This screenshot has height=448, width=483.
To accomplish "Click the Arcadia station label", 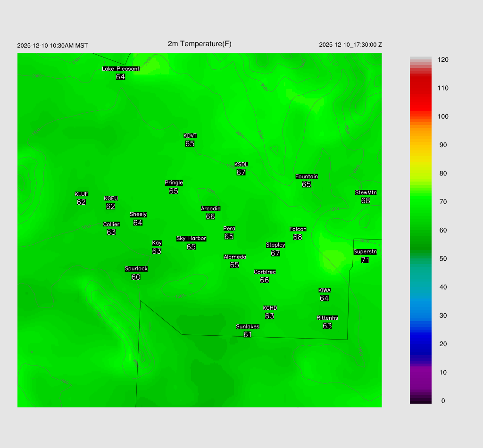I will coord(210,208).
